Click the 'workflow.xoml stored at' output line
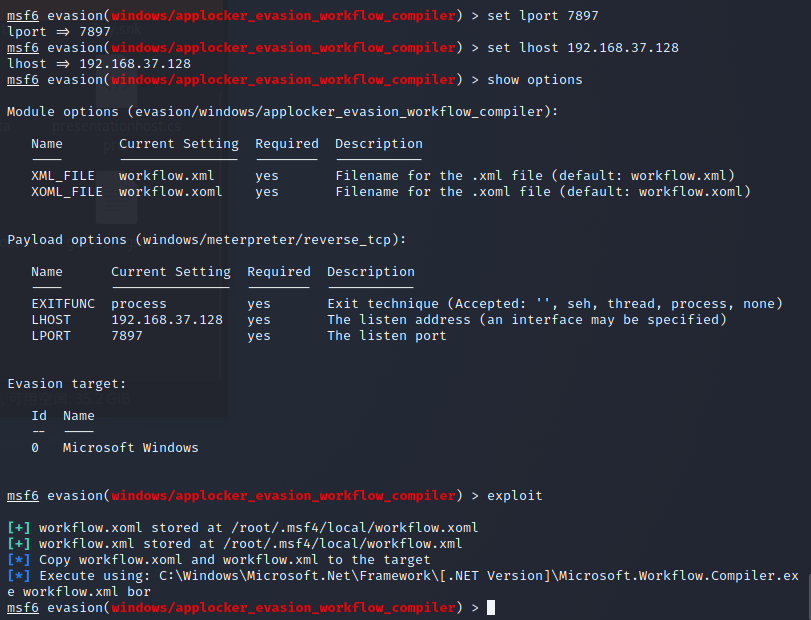 point(243,528)
